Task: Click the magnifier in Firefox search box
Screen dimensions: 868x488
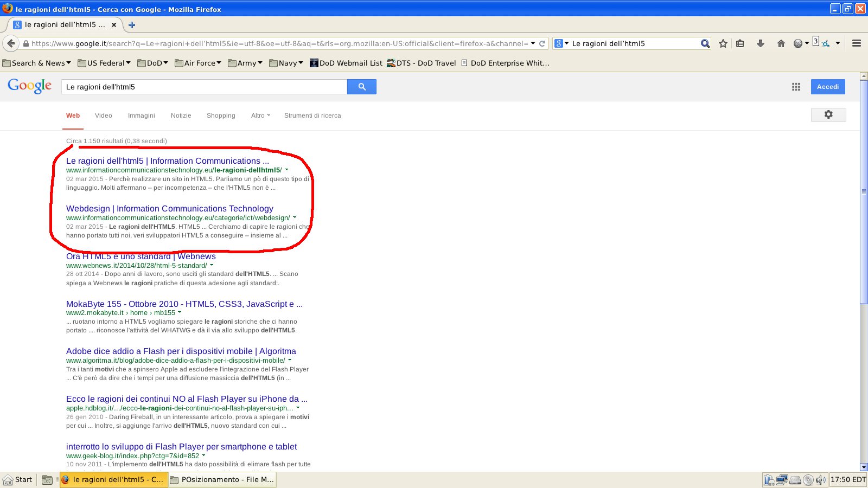Action: pyautogui.click(x=705, y=43)
